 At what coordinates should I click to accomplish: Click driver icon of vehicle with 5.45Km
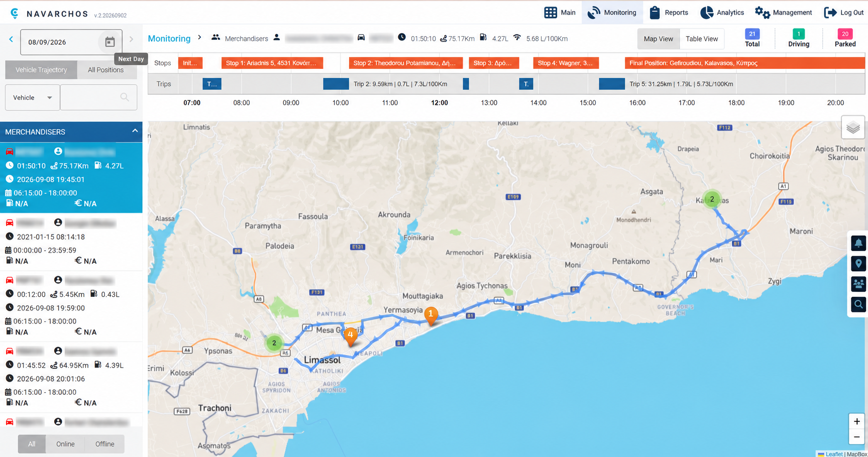click(58, 280)
